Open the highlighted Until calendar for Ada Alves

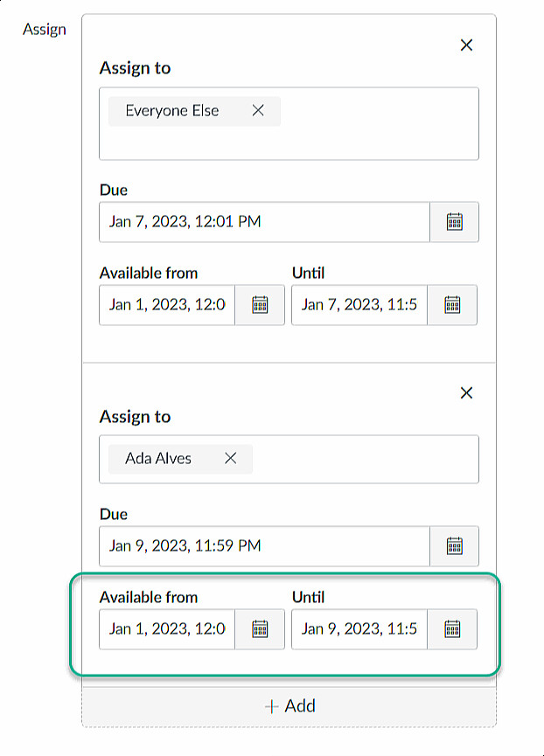[455, 629]
